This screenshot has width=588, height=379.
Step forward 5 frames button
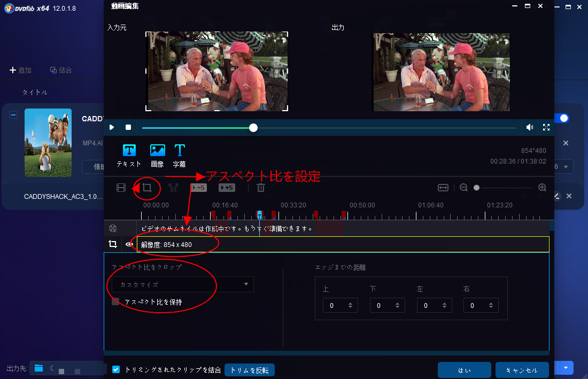227,188
